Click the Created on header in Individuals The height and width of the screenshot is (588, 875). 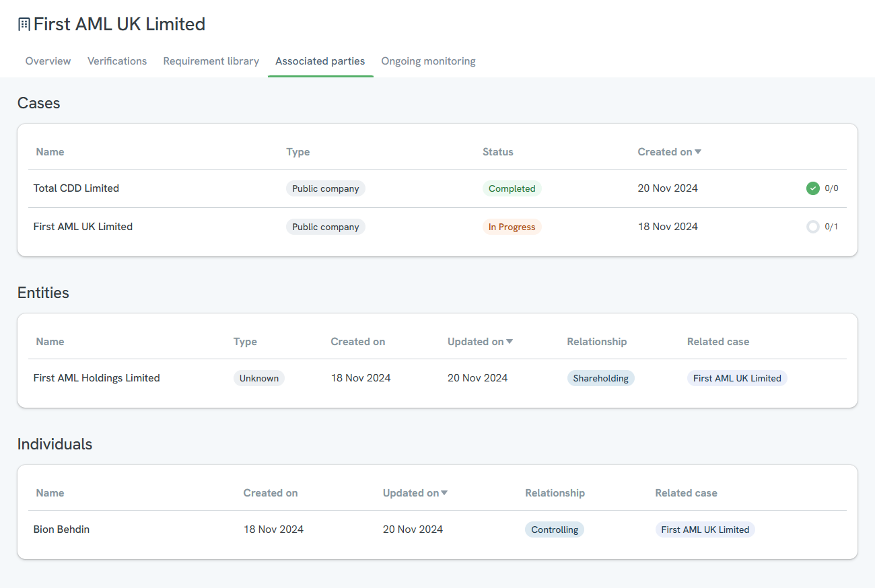(271, 493)
